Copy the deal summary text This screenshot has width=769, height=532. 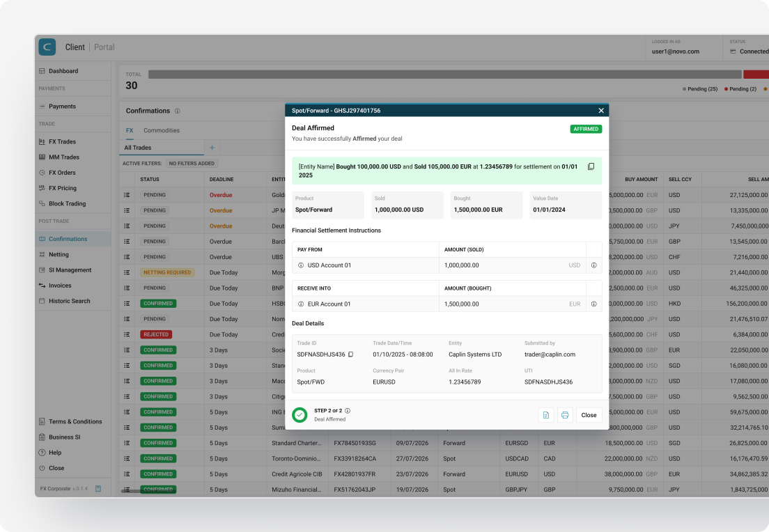(x=591, y=166)
